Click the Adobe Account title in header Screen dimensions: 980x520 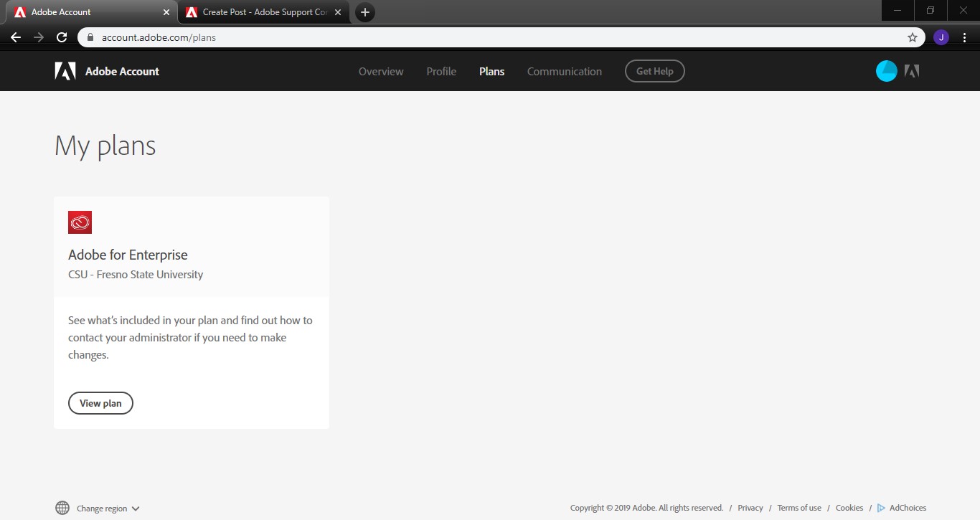(x=122, y=71)
